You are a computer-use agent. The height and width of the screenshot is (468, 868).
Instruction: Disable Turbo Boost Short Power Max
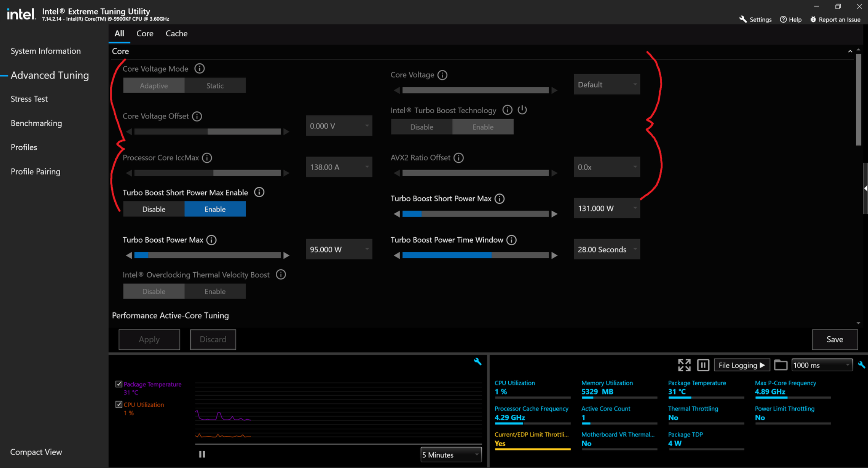(154, 209)
